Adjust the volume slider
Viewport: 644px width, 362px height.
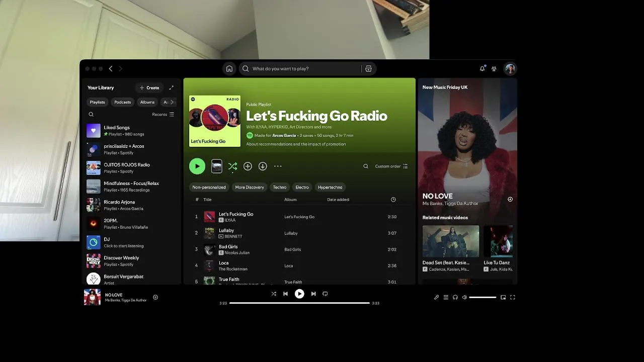[x=483, y=297]
